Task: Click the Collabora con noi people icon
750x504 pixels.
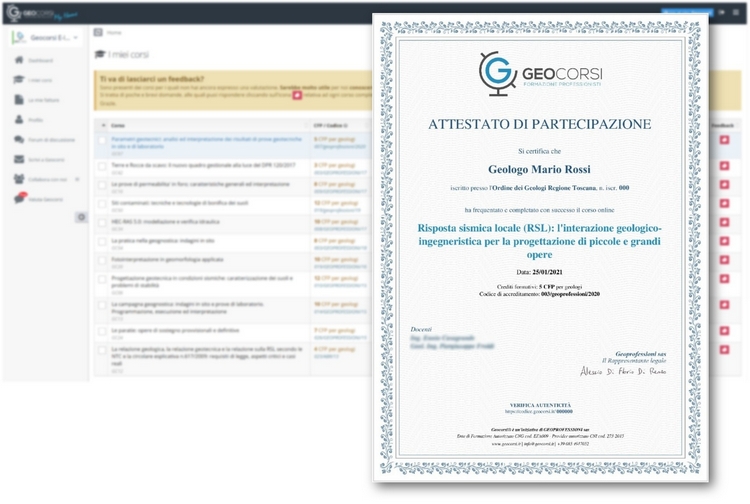Action: pyautogui.click(x=19, y=179)
